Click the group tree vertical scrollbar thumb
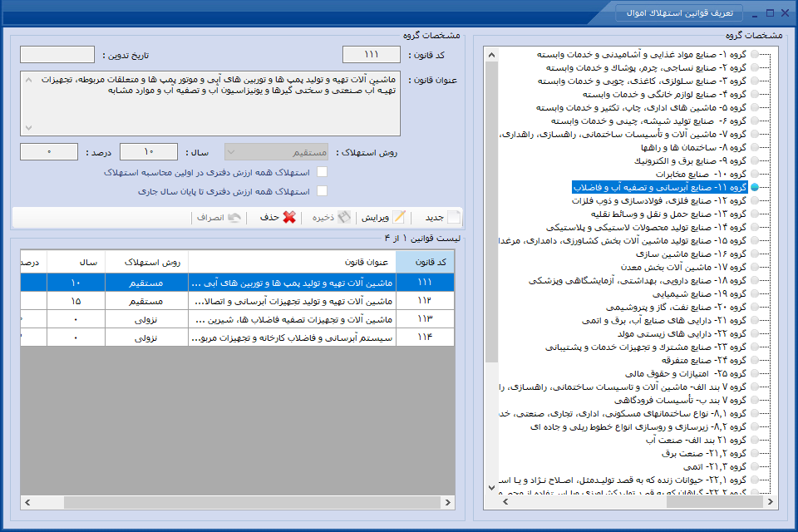Screen dimensions: 798x532 coord(491,212)
